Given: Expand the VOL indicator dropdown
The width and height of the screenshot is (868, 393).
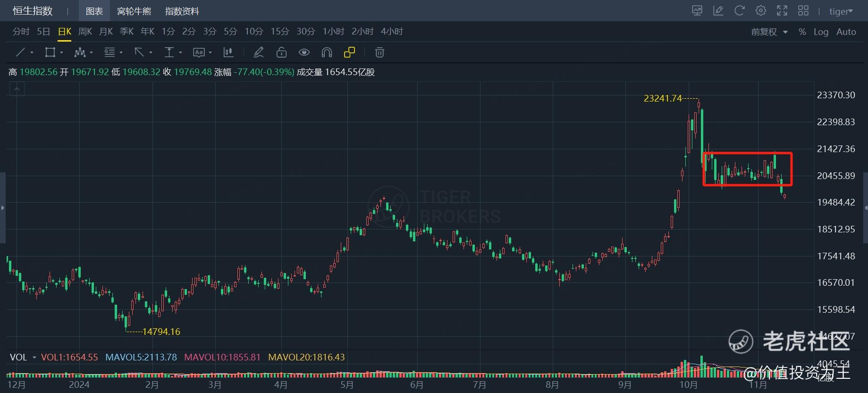Looking at the screenshot, I should [34, 358].
